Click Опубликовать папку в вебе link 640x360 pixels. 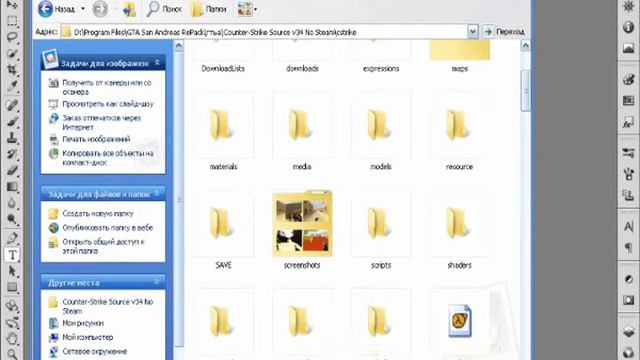(x=107, y=228)
